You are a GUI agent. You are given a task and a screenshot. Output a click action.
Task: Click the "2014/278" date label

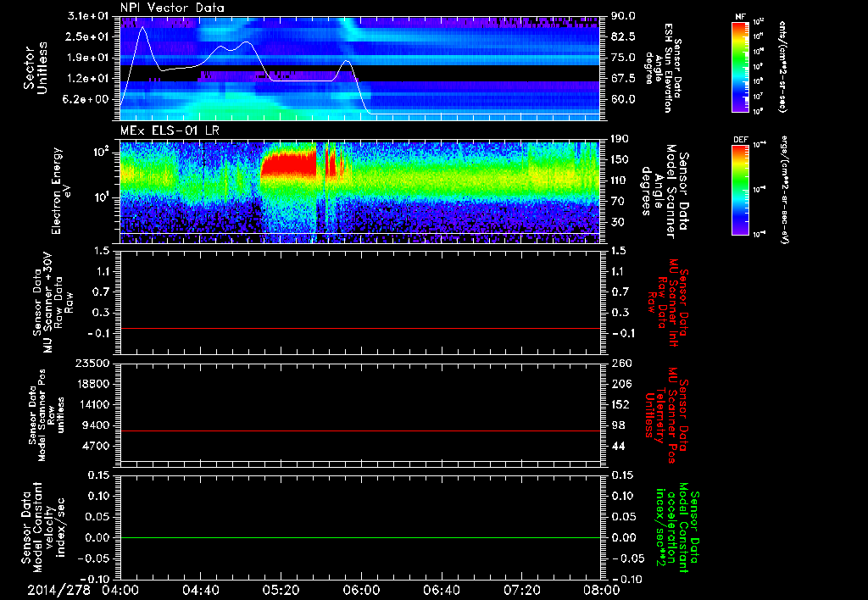[58, 590]
